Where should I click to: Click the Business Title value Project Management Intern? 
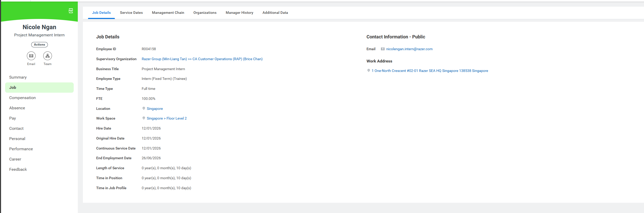click(163, 69)
